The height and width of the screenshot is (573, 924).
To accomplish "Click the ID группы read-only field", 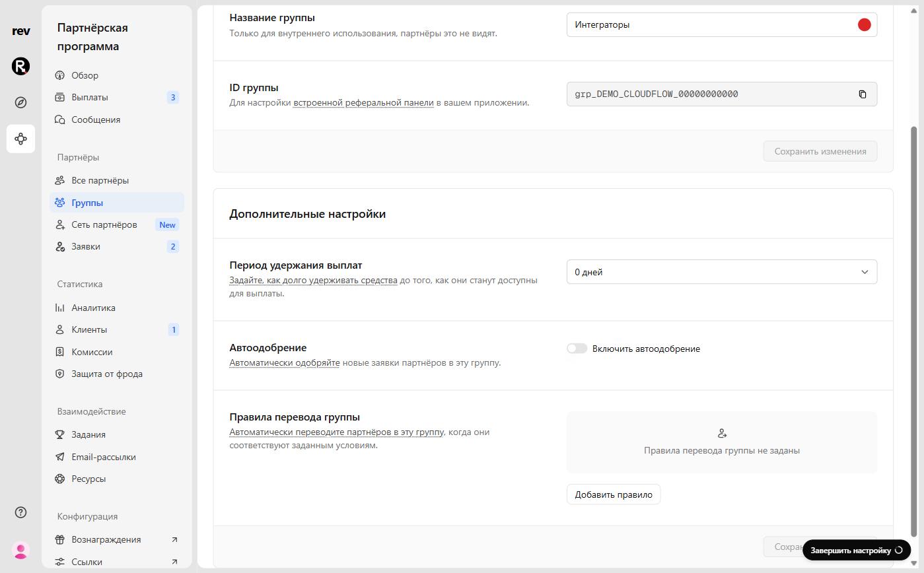I will point(721,94).
